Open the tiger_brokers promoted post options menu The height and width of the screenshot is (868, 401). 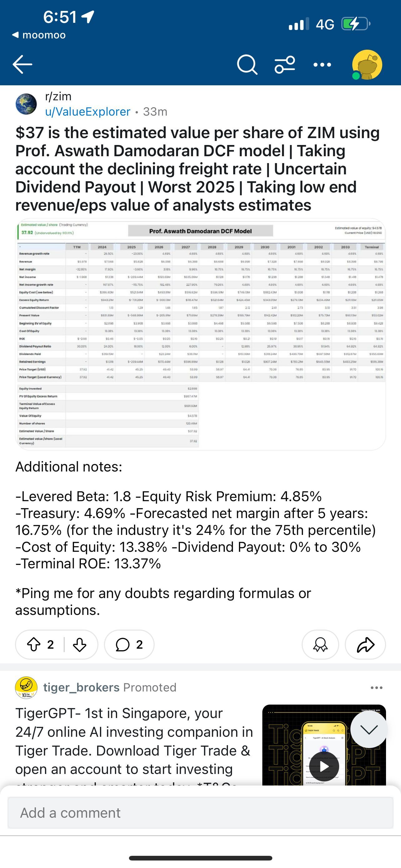[376, 688]
